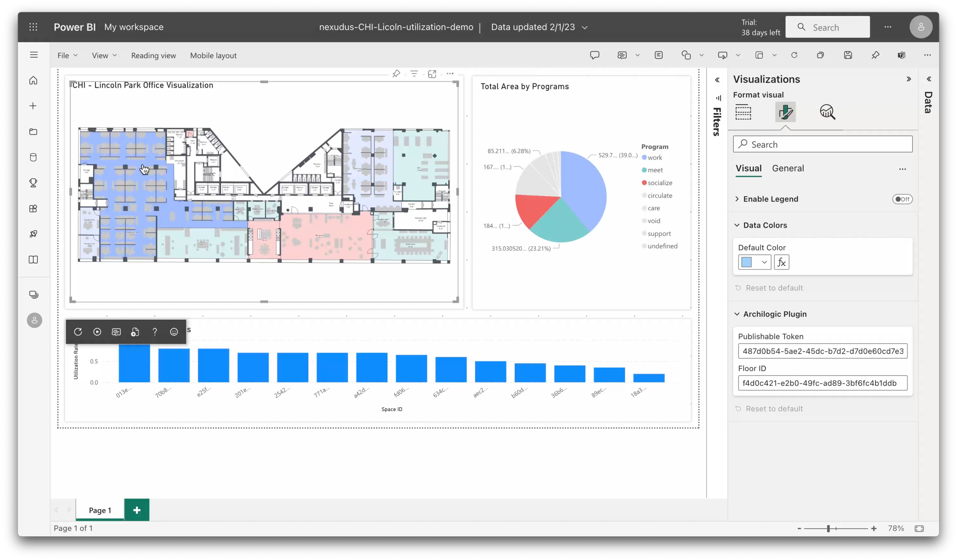Click the Teams share icon

(x=902, y=55)
